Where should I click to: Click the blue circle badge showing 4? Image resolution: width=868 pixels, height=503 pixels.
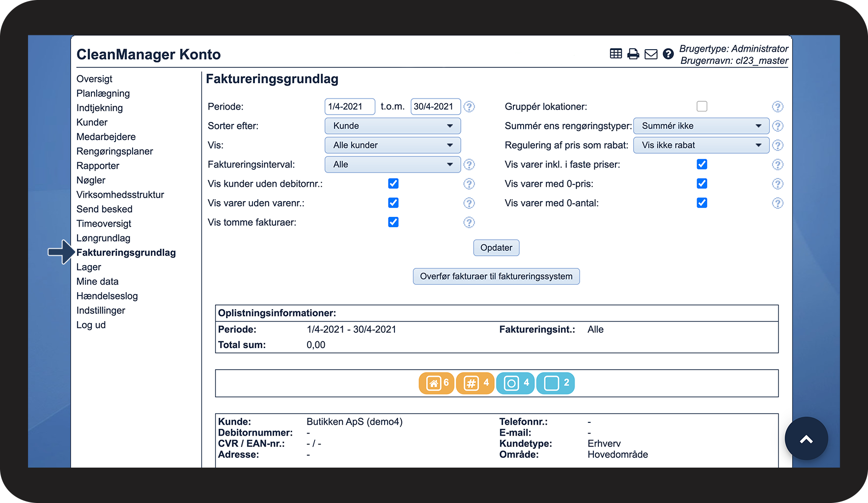[515, 383]
